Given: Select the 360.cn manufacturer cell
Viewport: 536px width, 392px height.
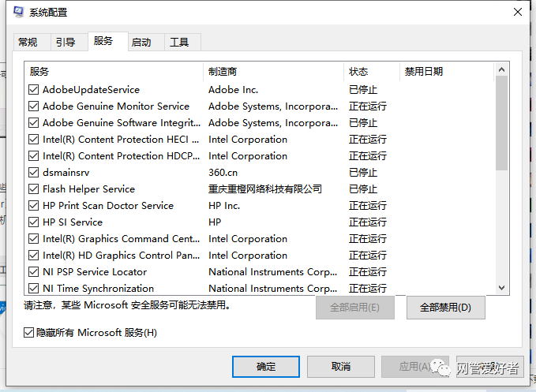Looking at the screenshot, I should click(223, 173).
